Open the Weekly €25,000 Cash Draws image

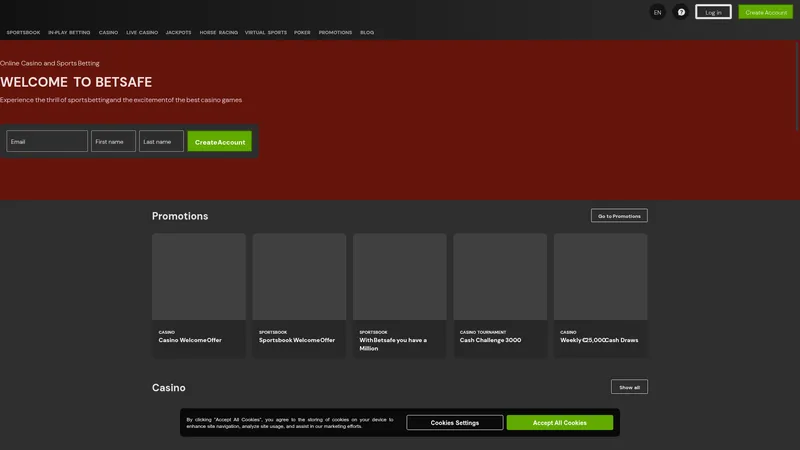pos(601,277)
